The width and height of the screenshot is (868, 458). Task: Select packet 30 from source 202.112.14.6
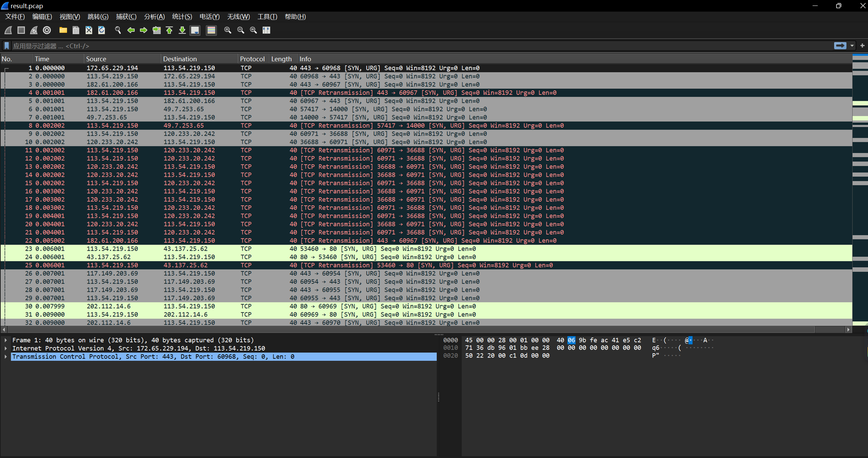(426, 306)
